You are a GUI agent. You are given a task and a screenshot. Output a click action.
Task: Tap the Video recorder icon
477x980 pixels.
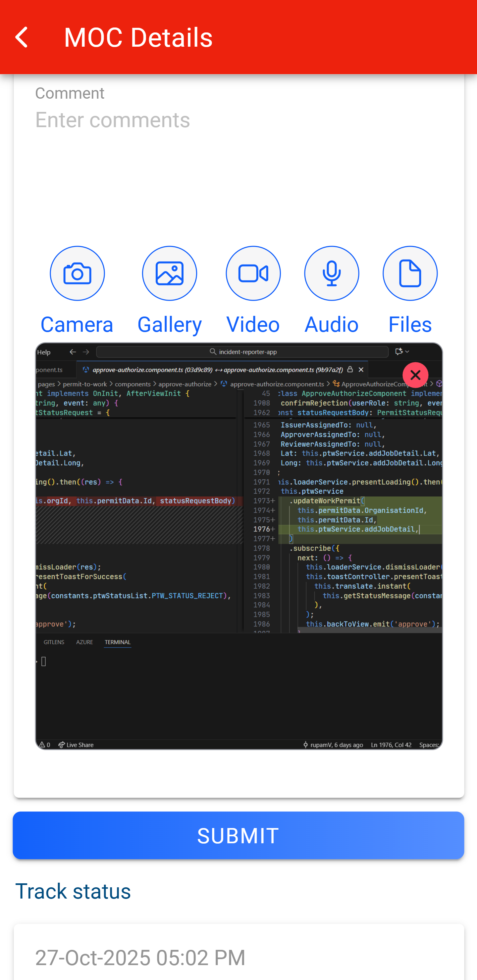pos(253,273)
